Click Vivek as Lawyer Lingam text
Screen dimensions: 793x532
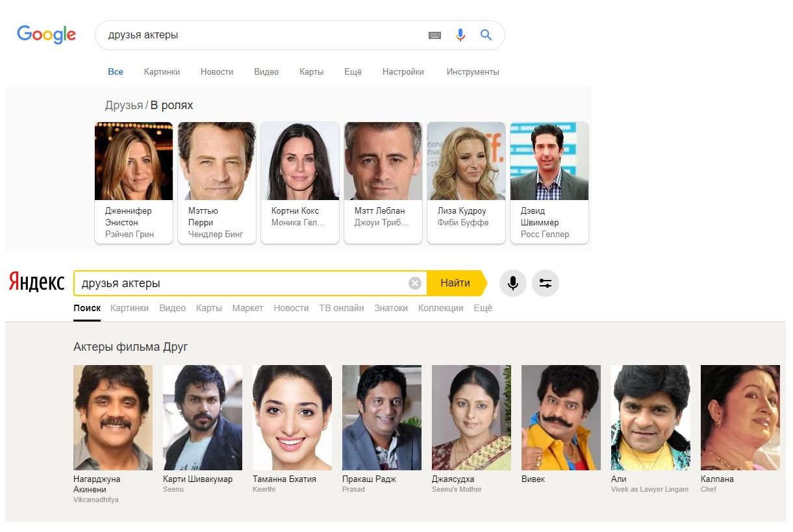point(649,489)
